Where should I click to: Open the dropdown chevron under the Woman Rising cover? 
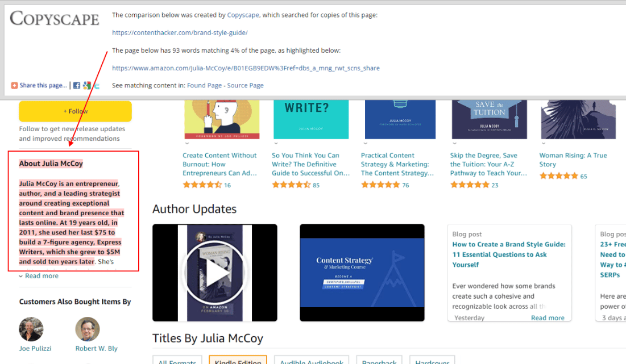(x=544, y=144)
